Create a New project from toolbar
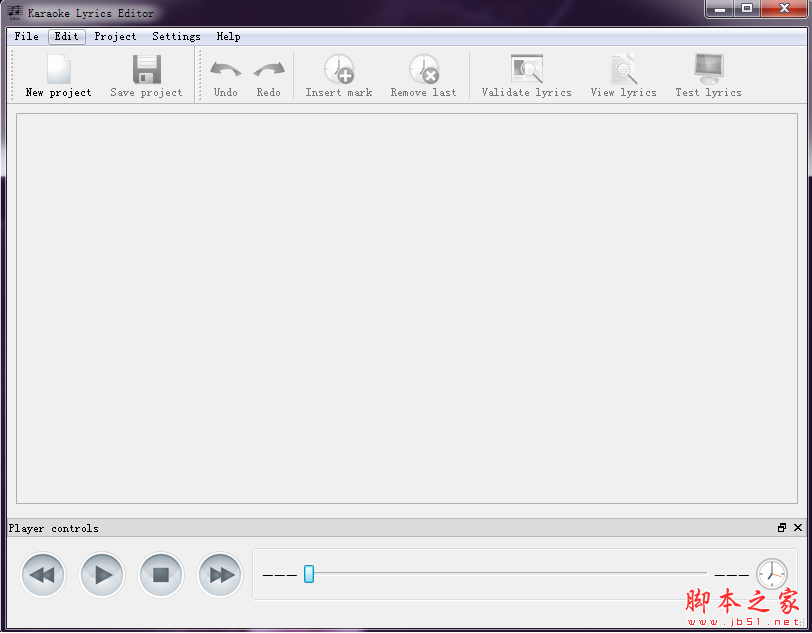This screenshot has width=812, height=633. coord(58,75)
